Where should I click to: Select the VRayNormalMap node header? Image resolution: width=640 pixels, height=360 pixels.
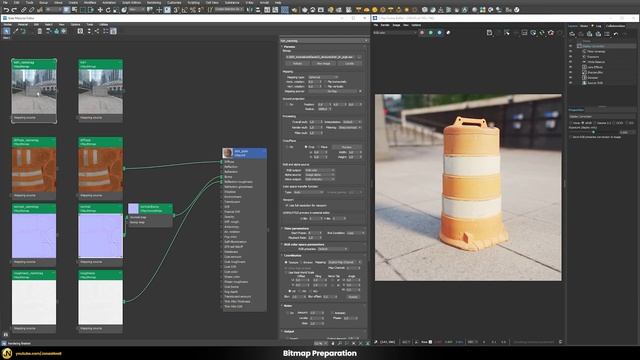click(x=150, y=209)
